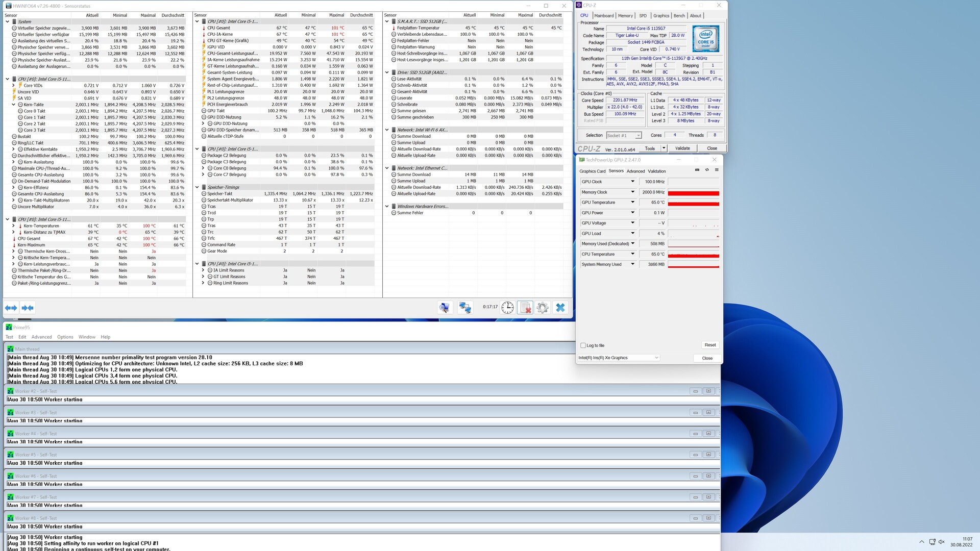Click the HWiNFO settings gear icon
The height and width of the screenshot is (551, 980).
(543, 308)
